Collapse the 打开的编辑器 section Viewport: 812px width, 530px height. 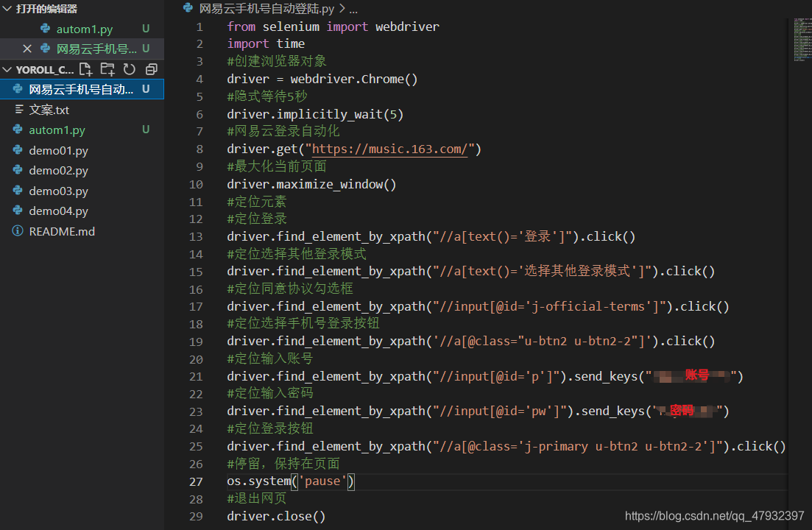coord(7,9)
